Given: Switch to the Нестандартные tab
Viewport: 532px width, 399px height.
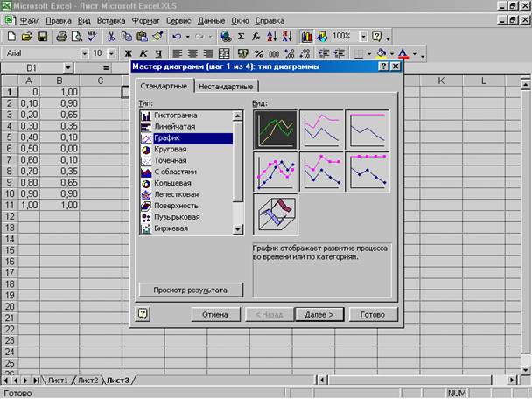Looking at the screenshot, I should [x=226, y=87].
